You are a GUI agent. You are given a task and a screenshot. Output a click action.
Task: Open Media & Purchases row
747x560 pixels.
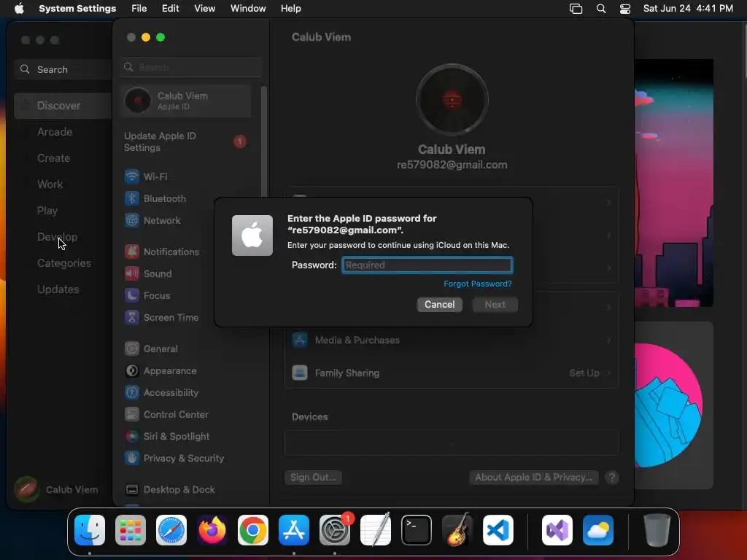[452, 340]
